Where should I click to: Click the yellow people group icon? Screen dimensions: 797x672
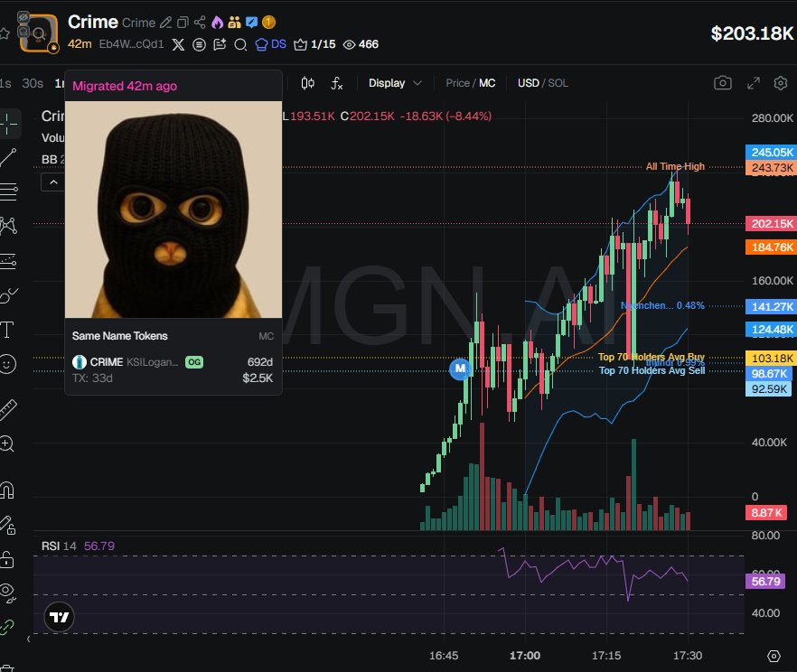tap(234, 23)
